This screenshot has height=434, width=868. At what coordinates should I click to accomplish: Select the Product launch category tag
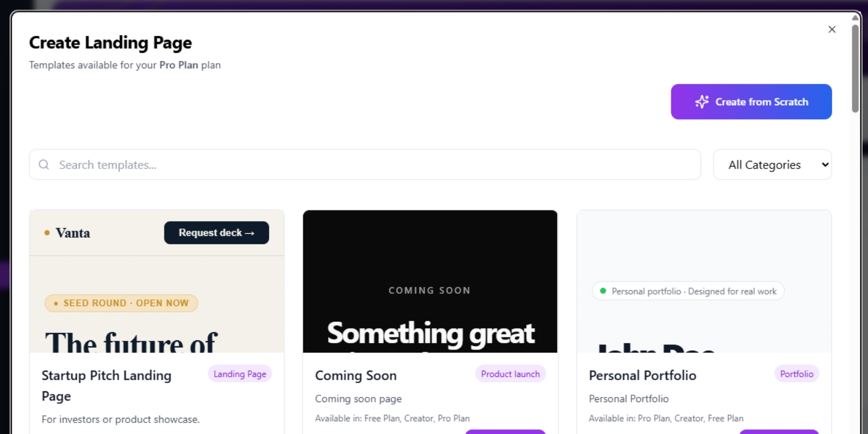[x=510, y=374]
